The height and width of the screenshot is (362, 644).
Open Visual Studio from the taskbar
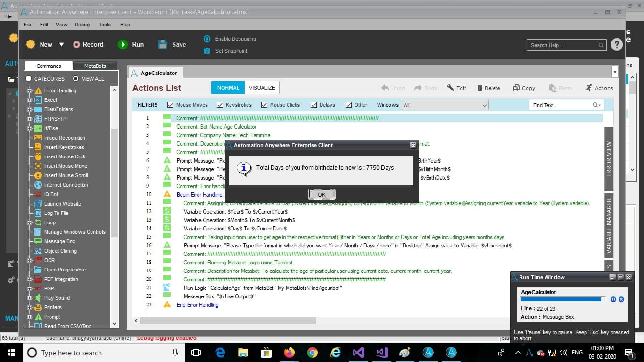[359, 353]
